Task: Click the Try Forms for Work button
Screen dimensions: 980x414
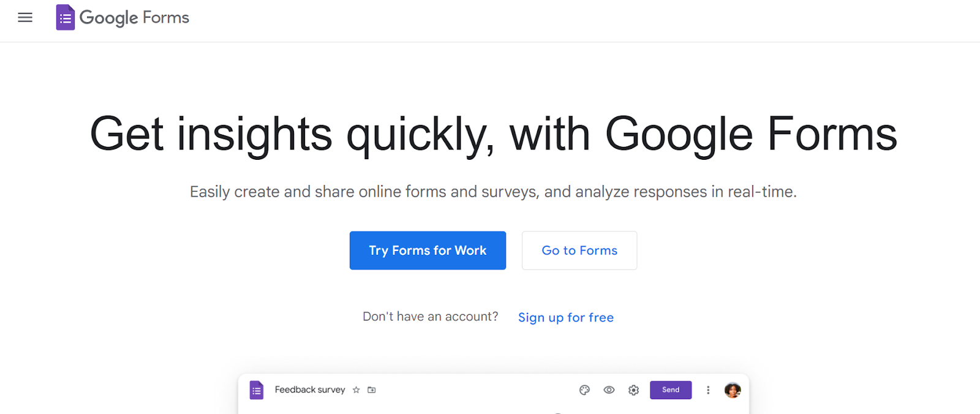Action: [x=428, y=250]
